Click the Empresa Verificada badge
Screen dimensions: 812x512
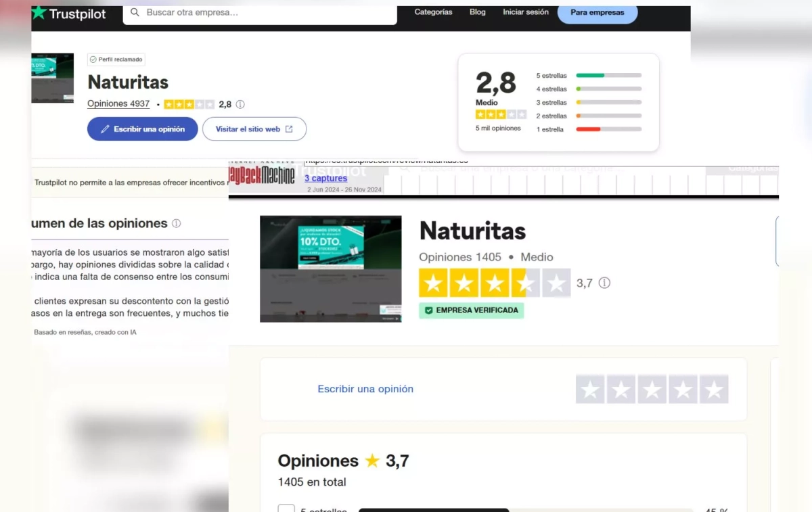[x=471, y=310]
